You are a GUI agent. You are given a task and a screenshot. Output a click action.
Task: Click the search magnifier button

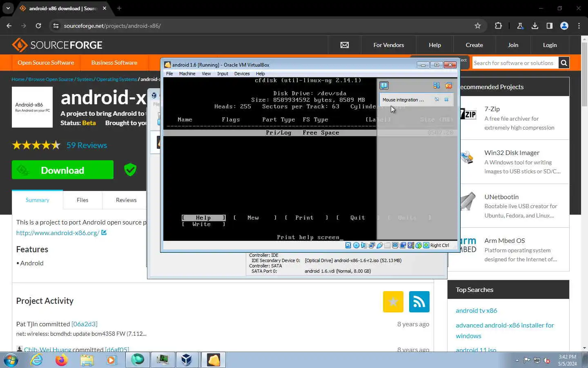click(x=563, y=63)
